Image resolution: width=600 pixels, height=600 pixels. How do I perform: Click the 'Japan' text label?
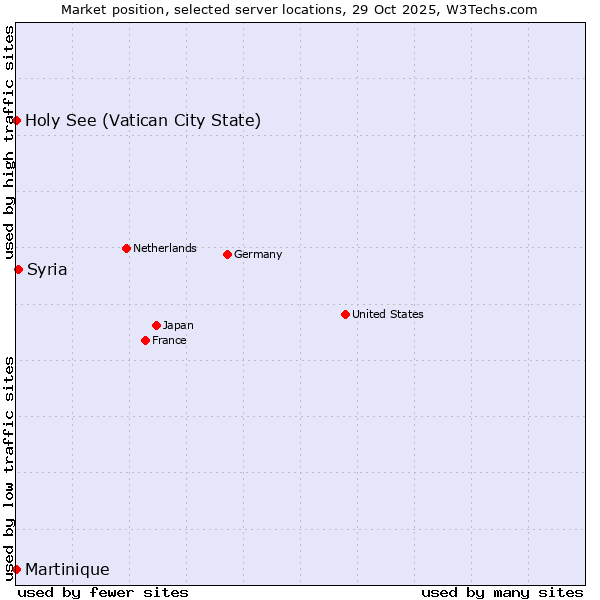point(178,325)
